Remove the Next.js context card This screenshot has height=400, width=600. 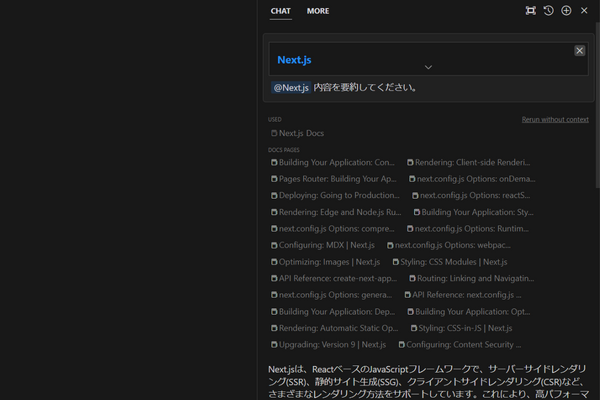pos(579,51)
